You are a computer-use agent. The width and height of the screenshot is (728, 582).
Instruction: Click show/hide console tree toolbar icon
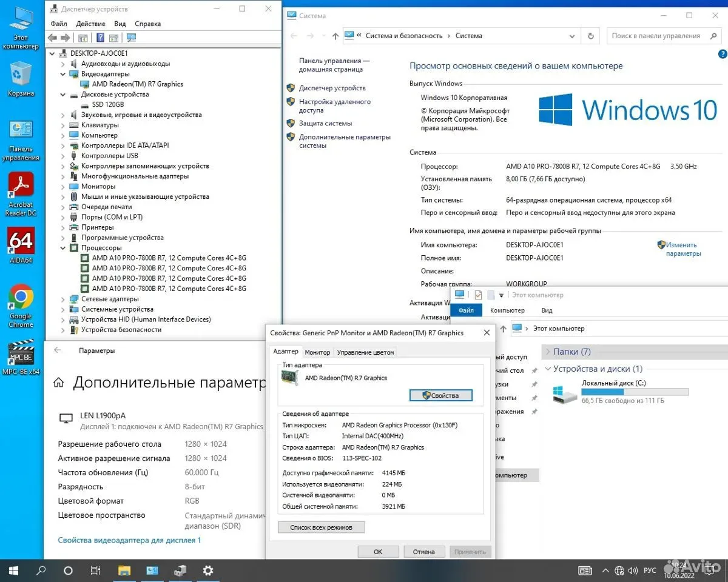tap(83, 38)
